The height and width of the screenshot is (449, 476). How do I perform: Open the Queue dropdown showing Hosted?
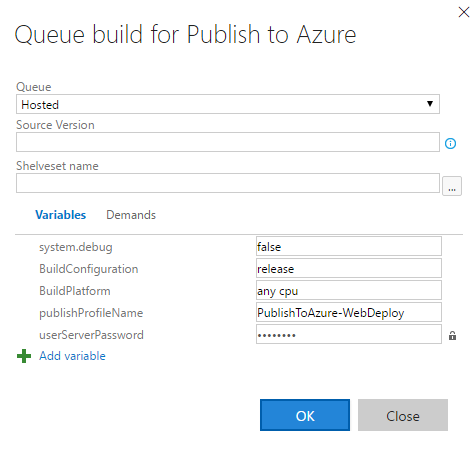point(228,104)
